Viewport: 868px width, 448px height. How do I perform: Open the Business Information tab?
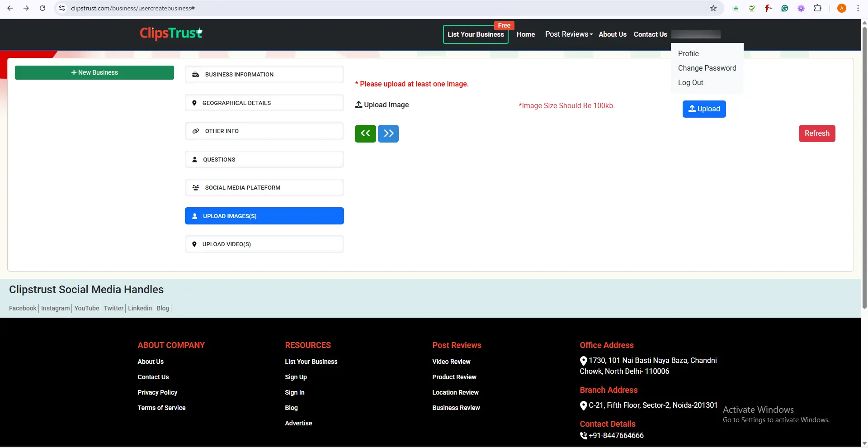pyautogui.click(x=264, y=75)
